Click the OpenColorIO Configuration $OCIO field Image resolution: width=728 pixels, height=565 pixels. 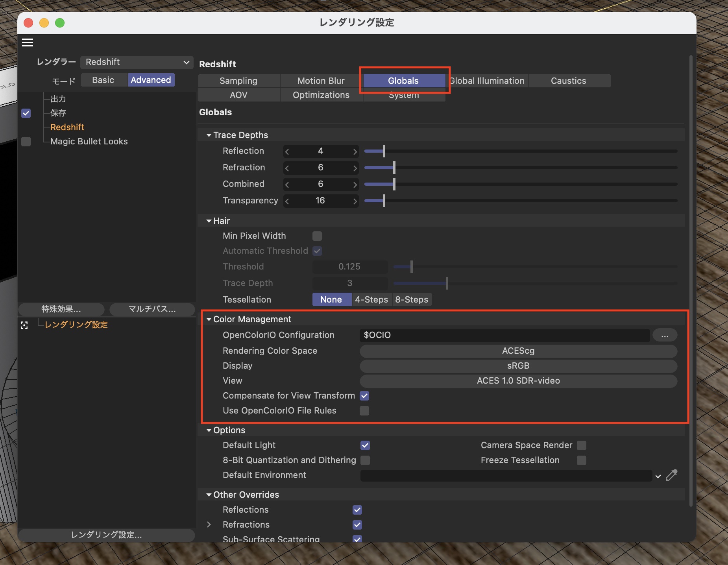coord(504,335)
